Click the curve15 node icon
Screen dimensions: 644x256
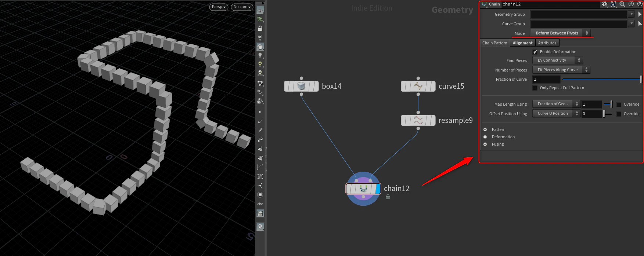(418, 86)
